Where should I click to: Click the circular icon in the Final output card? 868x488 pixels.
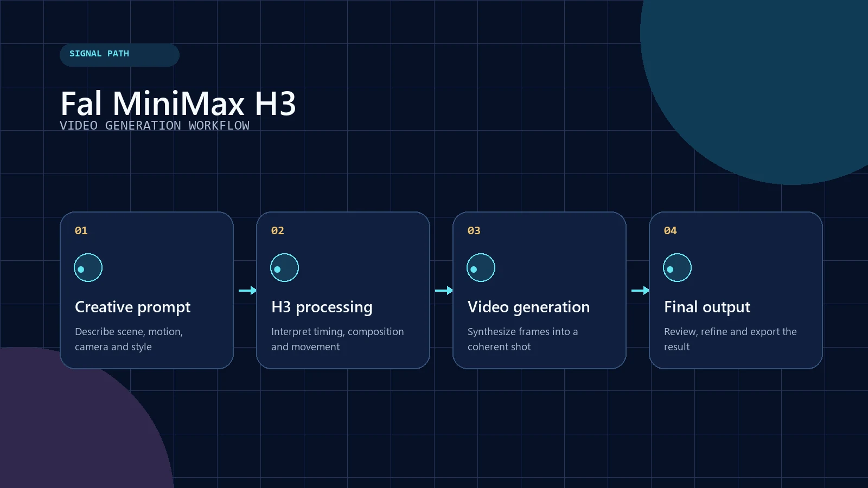click(x=677, y=267)
